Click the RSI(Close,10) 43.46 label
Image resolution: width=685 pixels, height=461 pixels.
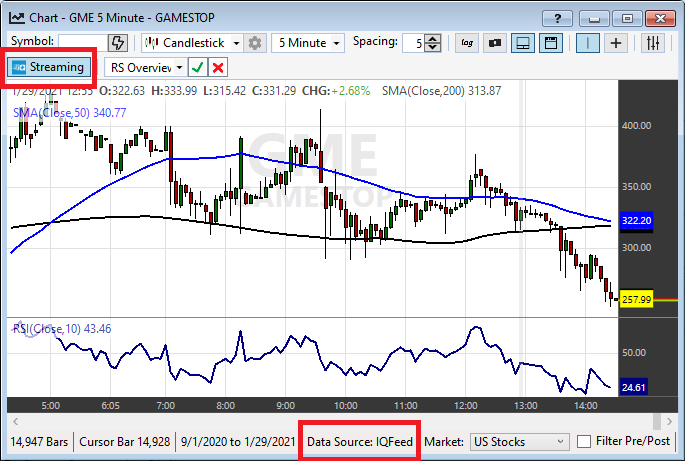point(62,329)
